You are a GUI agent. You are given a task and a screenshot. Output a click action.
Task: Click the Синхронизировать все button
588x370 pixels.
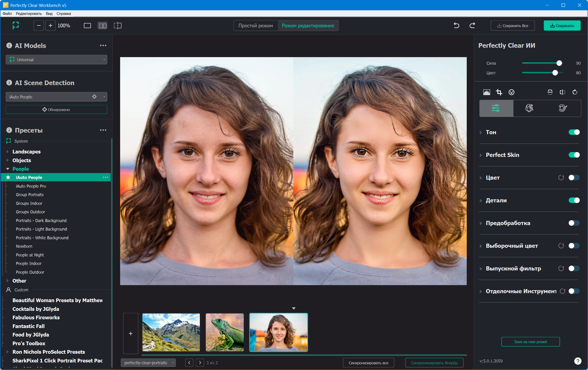[368, 363]
